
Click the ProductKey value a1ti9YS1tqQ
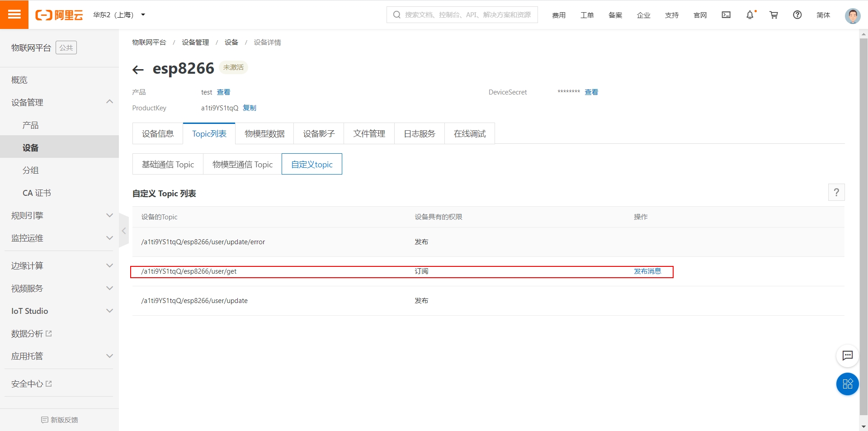click(219, 108)
